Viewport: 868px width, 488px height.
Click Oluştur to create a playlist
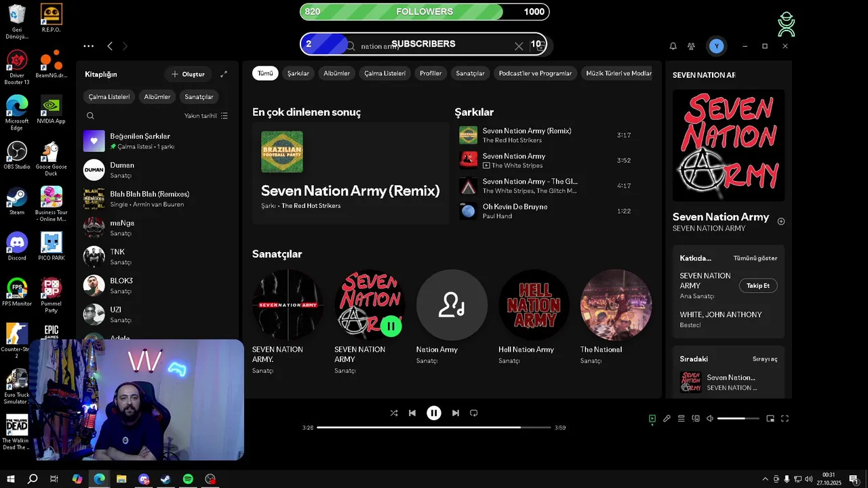click(188, 75)
